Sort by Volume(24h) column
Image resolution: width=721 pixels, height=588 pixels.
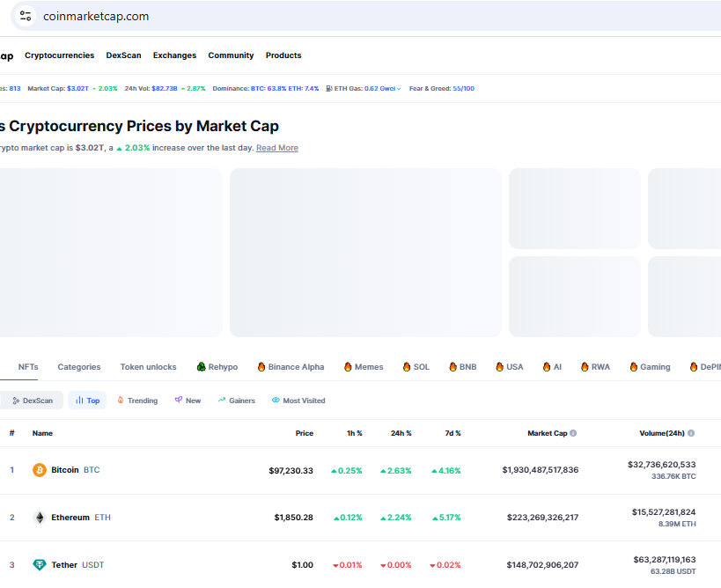pos(662,433)
